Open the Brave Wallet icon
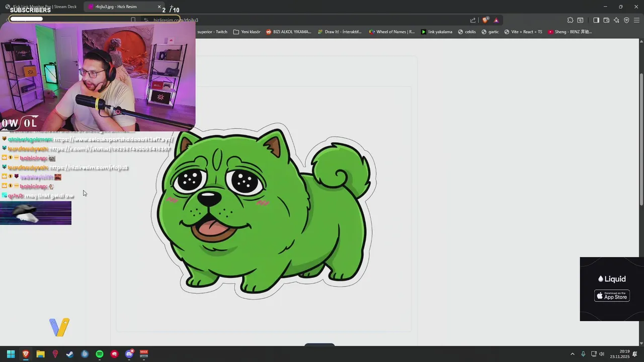Image resolution: width=644 pixels, height=362 pixels. tap(606, 20)
